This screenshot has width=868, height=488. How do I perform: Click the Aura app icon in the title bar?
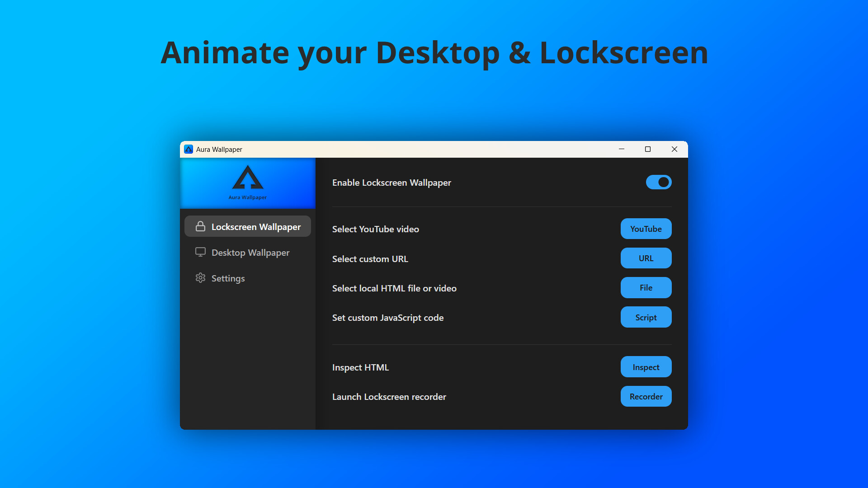pyautogui.click(x=189, y=149)
